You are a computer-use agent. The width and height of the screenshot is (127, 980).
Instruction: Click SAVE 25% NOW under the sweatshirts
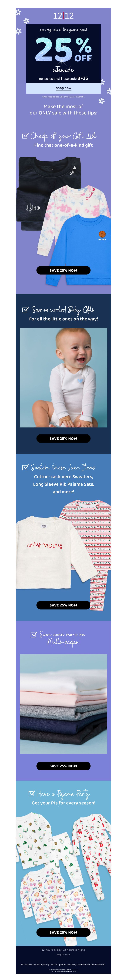tap(63, 270)
